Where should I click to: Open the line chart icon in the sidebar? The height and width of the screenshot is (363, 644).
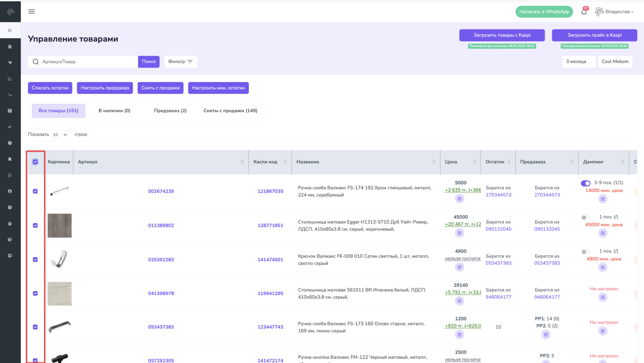(10, 79)
